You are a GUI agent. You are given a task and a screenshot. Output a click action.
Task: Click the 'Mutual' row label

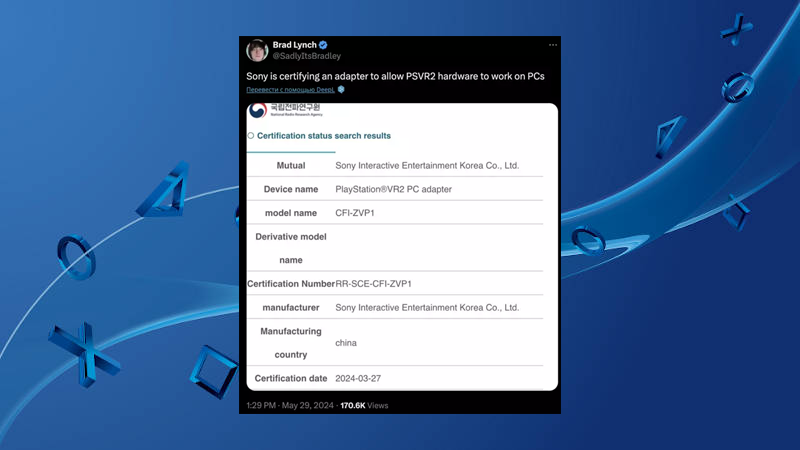pos(291,165)
